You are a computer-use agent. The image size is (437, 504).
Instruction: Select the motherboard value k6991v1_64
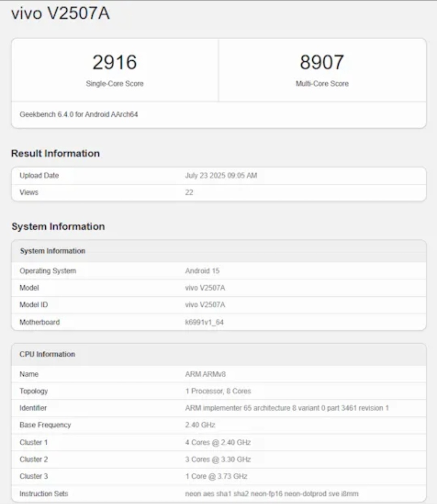coord(204,322)
